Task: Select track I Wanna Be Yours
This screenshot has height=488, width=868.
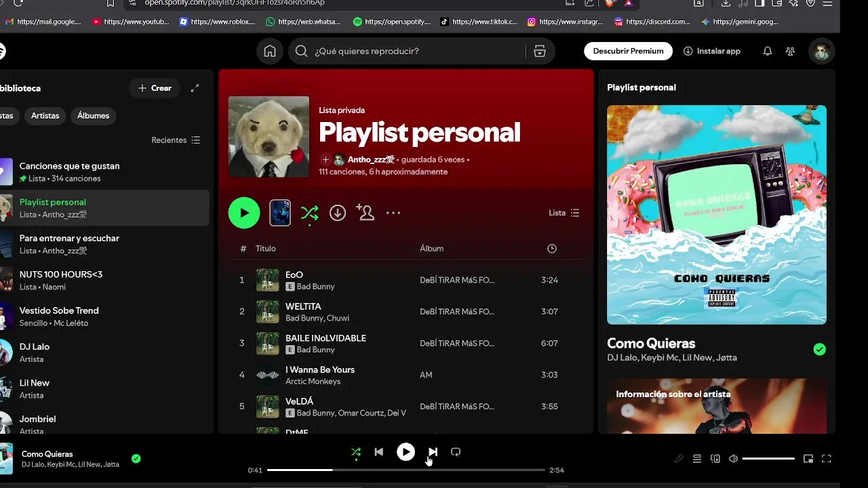Action: 406,375
